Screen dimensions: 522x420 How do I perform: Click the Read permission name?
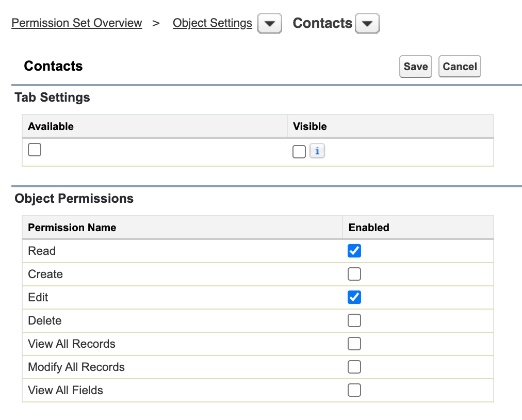(x=42, y=251)
